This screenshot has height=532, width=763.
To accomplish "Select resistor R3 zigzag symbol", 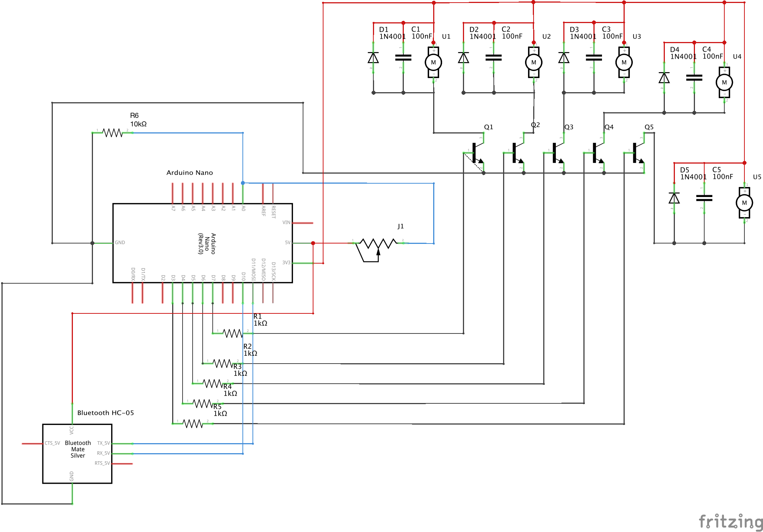I will point(213,383).
